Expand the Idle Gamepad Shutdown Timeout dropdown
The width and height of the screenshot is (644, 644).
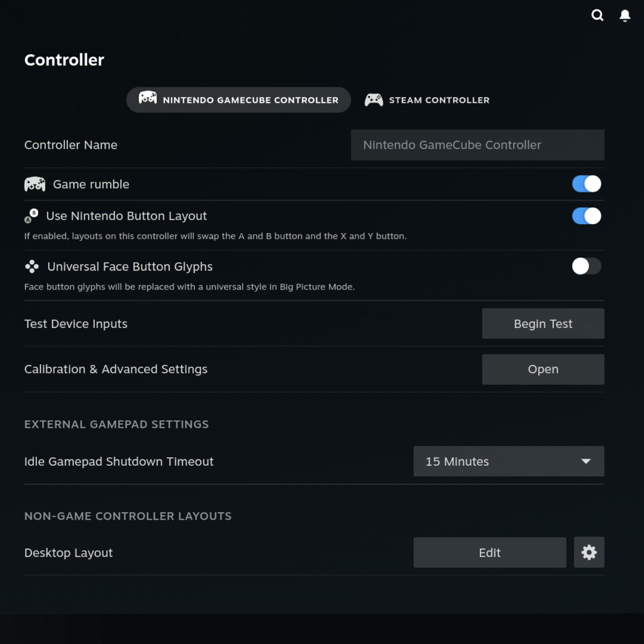508,461
